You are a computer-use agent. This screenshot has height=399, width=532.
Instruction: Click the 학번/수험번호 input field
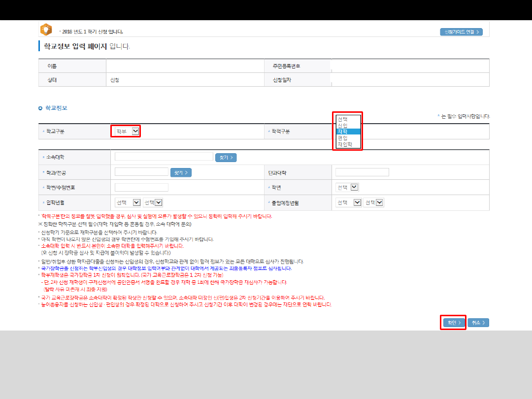pyautogui.click(x=141, y=187)
